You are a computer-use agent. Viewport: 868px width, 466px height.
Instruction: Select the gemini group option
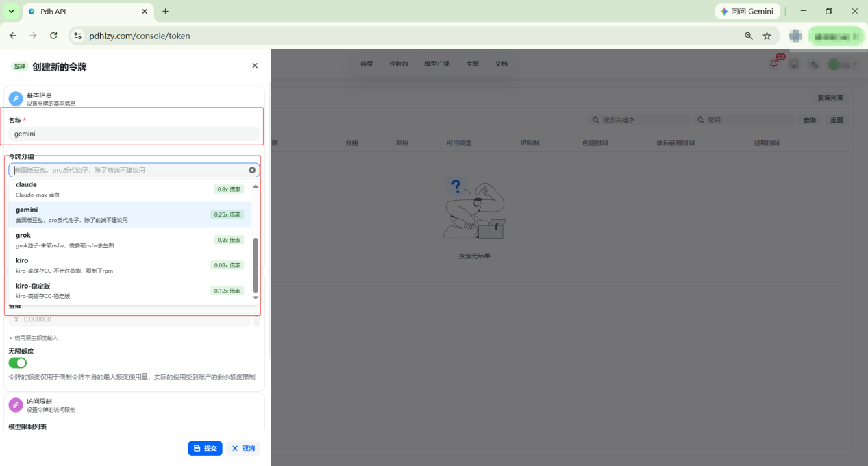point(130,214)
